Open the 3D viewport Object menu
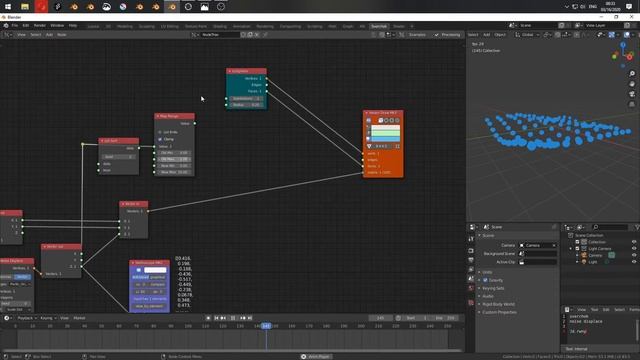This screenshot has width=640, height=360. [500, 35]
